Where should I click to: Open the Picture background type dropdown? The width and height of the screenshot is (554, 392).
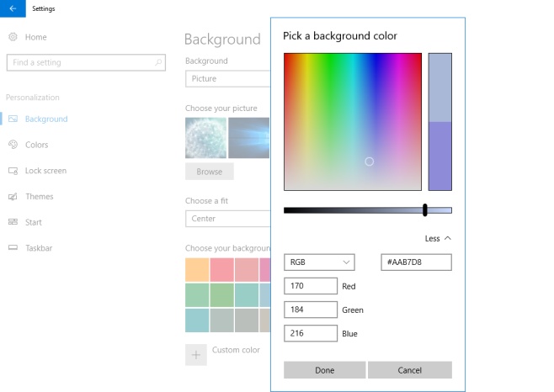[x=227, y=78]
